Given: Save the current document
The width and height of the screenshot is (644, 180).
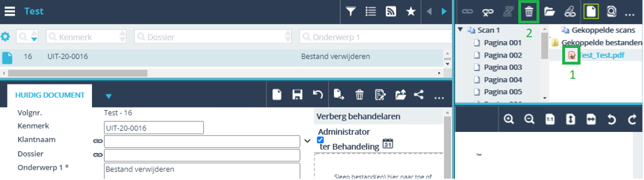Looking at the screenshot, I should click(x=297, y=95).
